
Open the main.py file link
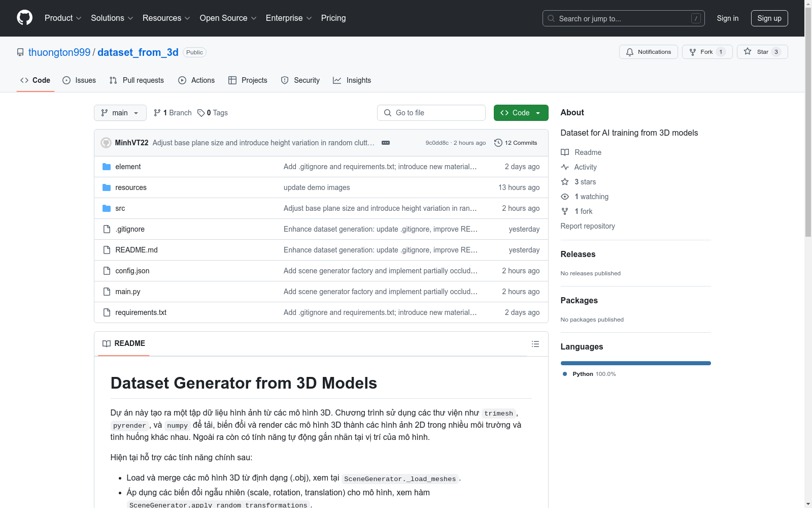point(128,292)
